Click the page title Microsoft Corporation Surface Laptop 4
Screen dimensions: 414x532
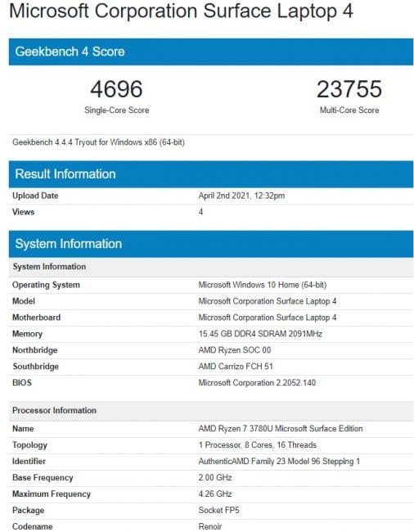[181, 11]
